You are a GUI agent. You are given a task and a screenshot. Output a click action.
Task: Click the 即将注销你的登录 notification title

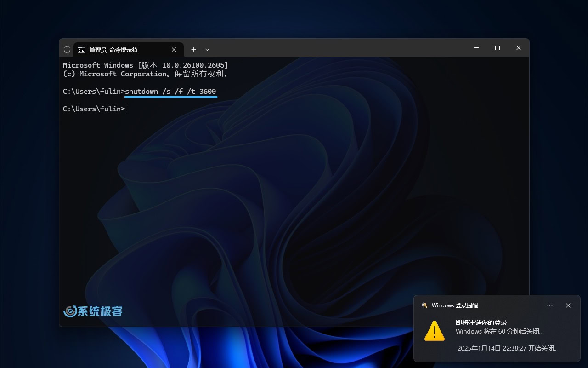pos(481,322)
